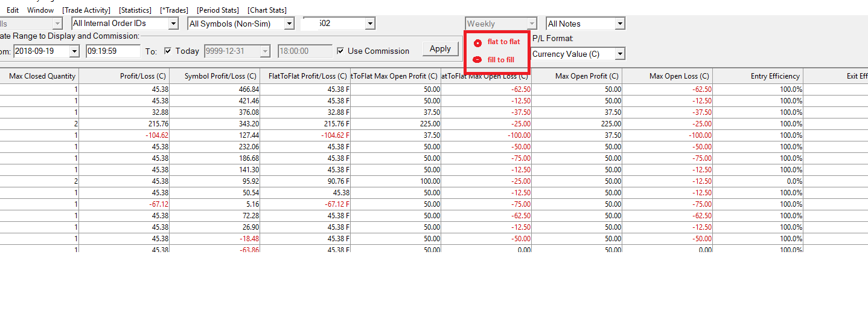Image resolution: width=868 pixels, height=318 pixels.
Task: Expand the account dropdown ending in 502
Action: pos(370,24)
